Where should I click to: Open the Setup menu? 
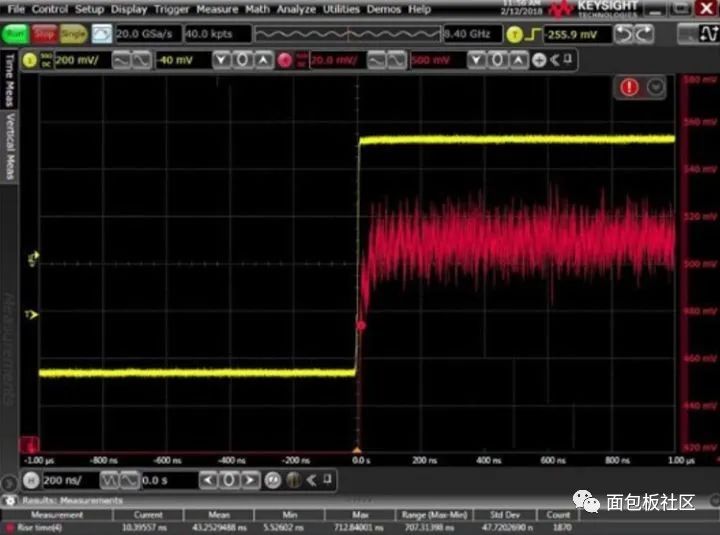89,9
